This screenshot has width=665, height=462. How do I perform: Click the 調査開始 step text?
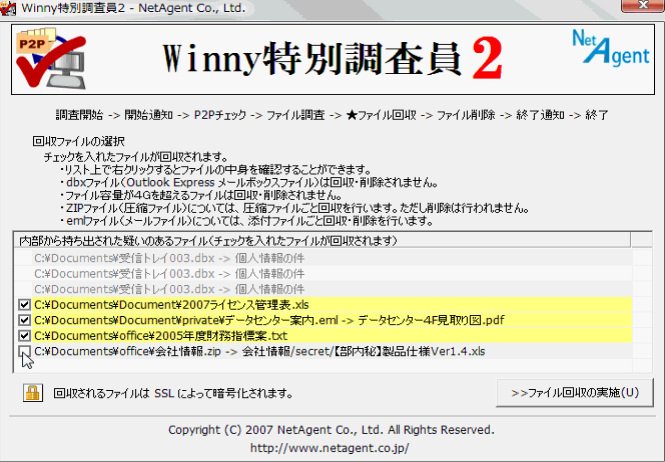point(79,115)
